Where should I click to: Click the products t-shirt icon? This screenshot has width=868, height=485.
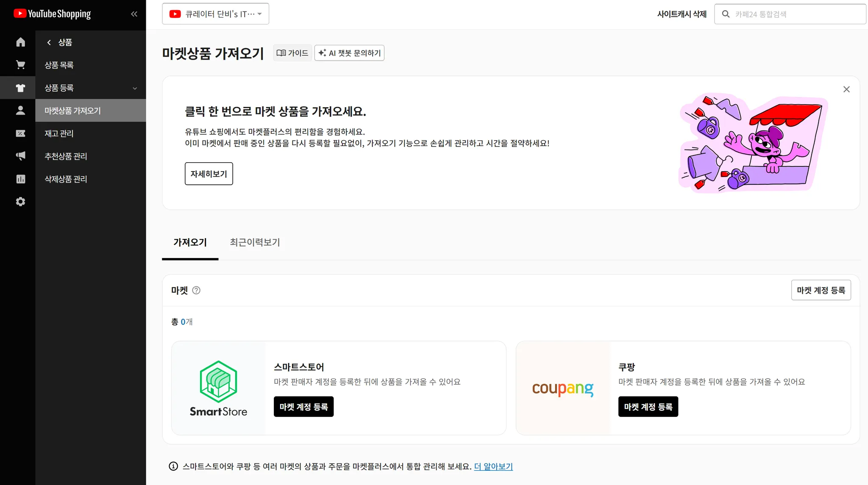pyautogui.click(x=20, y=88)
